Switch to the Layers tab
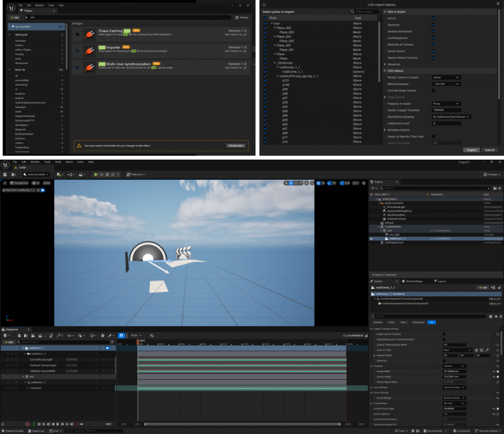504x434 pixels. coord(440,281)
